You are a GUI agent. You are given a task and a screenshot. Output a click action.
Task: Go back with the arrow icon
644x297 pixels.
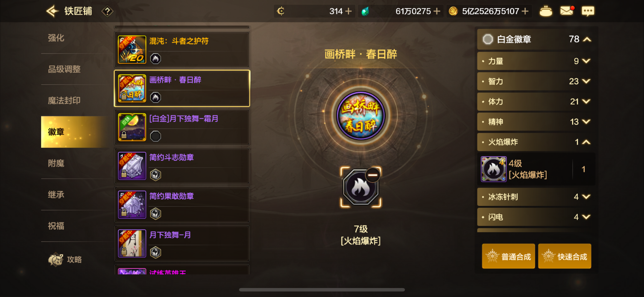pos(52,11)
